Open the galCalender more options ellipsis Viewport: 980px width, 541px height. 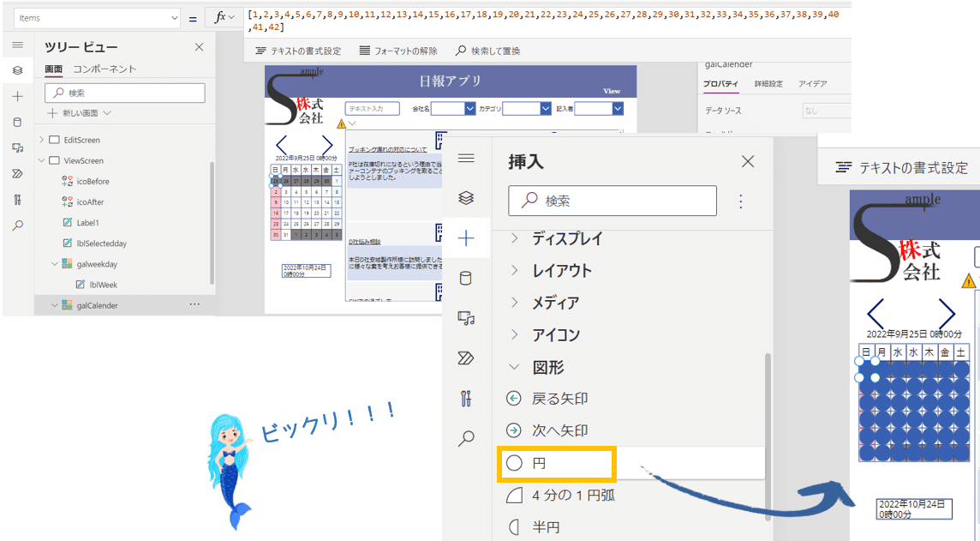coord(195,304)
